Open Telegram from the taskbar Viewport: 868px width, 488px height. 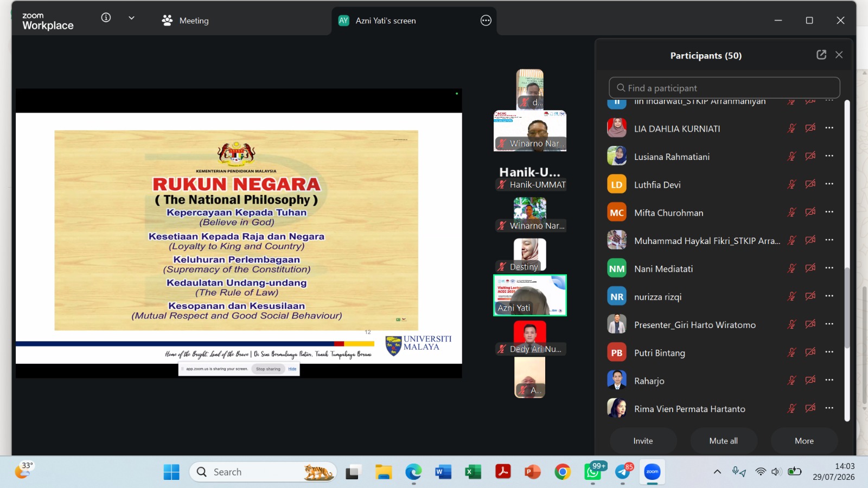pyautogui.click(x=623, y=472)
